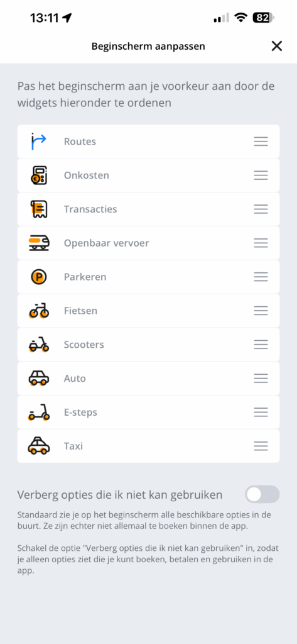
Task: Tap the E-steps widget label
Action: [80, 412]
